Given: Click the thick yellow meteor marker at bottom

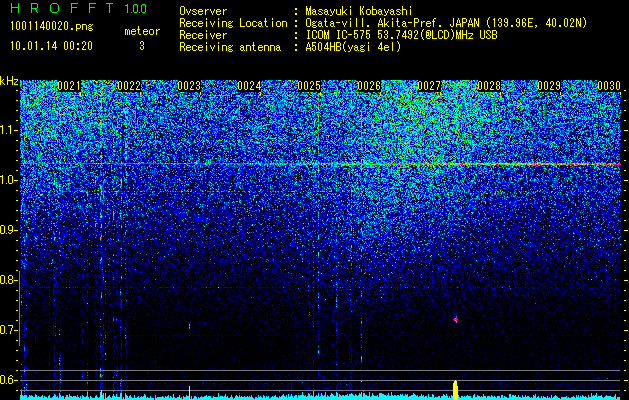Looking at the screenshot, I should click(455, 390).
